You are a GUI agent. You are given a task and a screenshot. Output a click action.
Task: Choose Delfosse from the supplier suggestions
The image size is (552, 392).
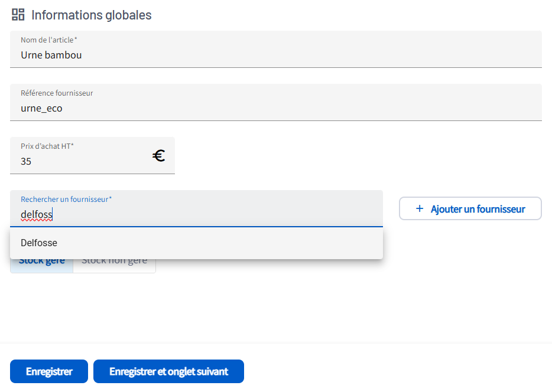tap(39, 243)
